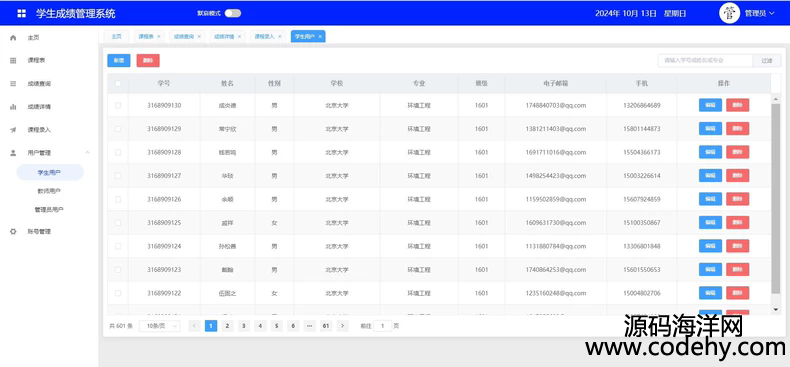Switch to the 主页 tab

click(x=116, y=36)
